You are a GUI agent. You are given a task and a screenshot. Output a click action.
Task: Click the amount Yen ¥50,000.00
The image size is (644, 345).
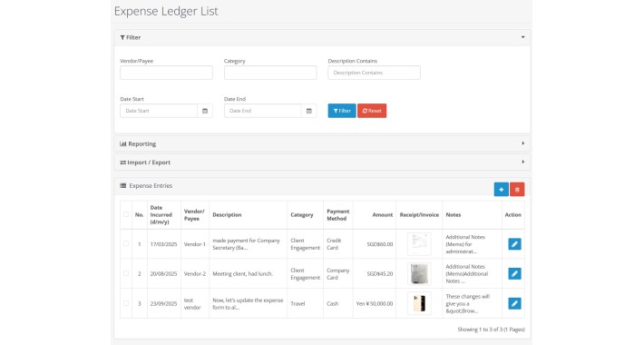click(x=375, y=303)
